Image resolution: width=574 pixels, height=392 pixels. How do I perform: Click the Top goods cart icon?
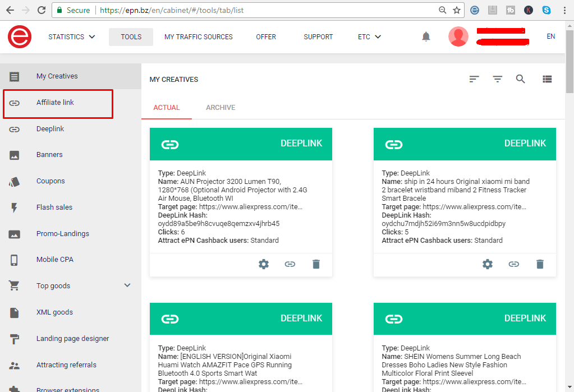pos(14,286)
